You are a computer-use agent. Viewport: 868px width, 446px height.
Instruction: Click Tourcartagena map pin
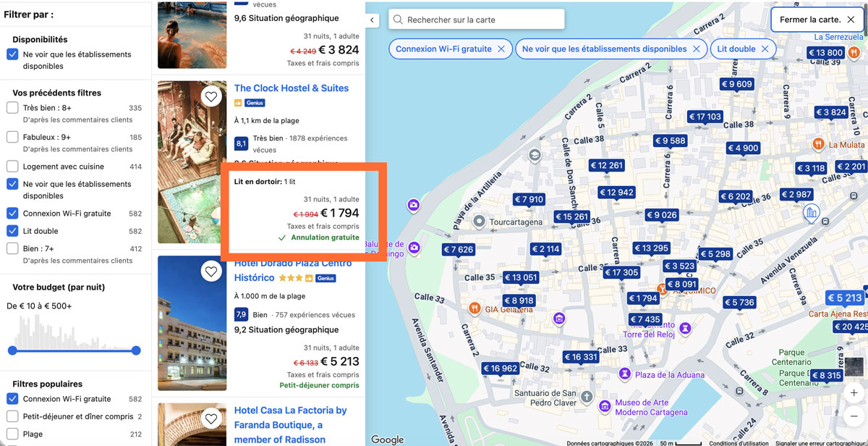478,222
